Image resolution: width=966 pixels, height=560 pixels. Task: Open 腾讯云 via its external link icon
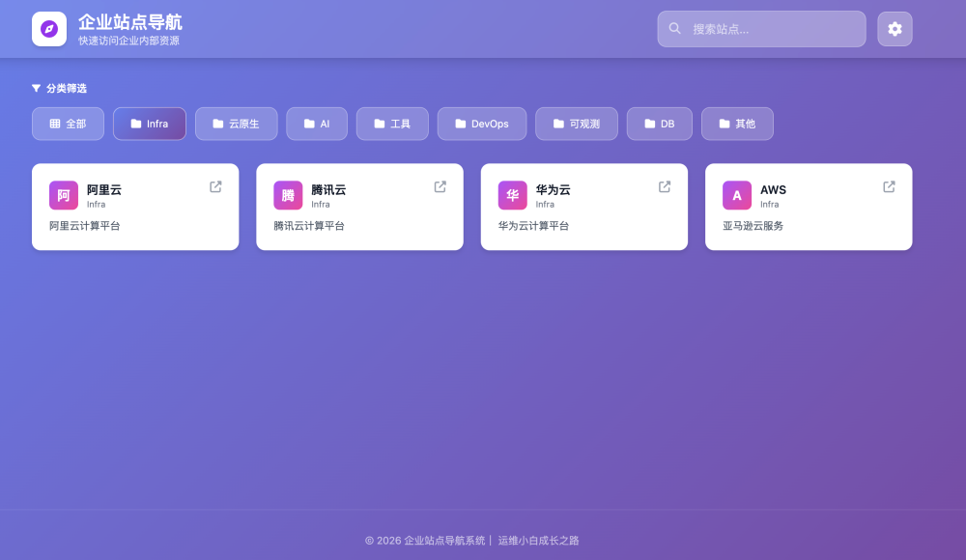(x=440, y=186)
